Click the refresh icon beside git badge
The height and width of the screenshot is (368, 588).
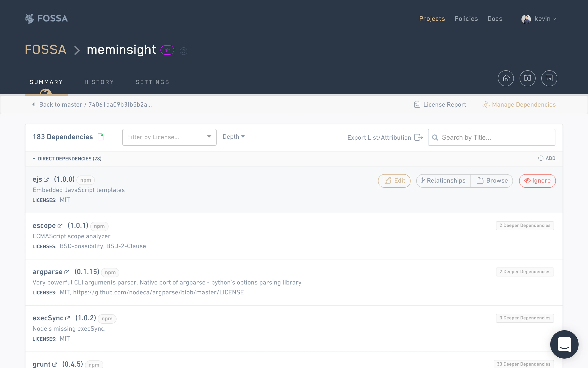[183, 51]
